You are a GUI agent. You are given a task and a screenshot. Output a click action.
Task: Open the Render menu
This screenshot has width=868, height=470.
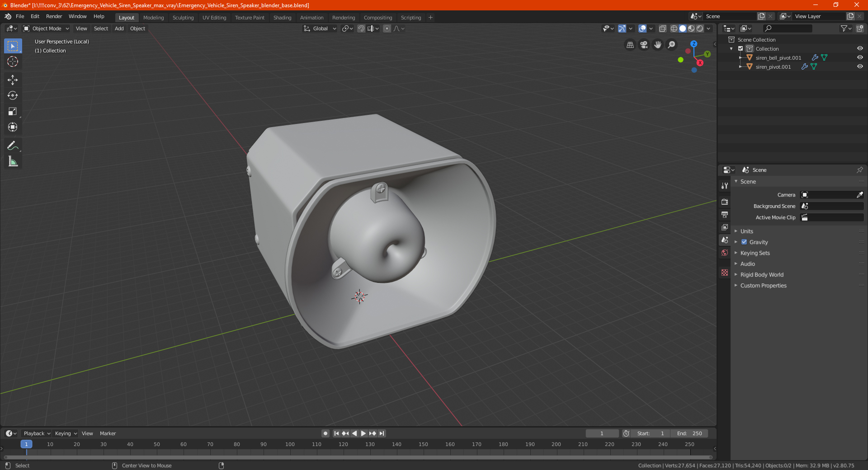54,16
